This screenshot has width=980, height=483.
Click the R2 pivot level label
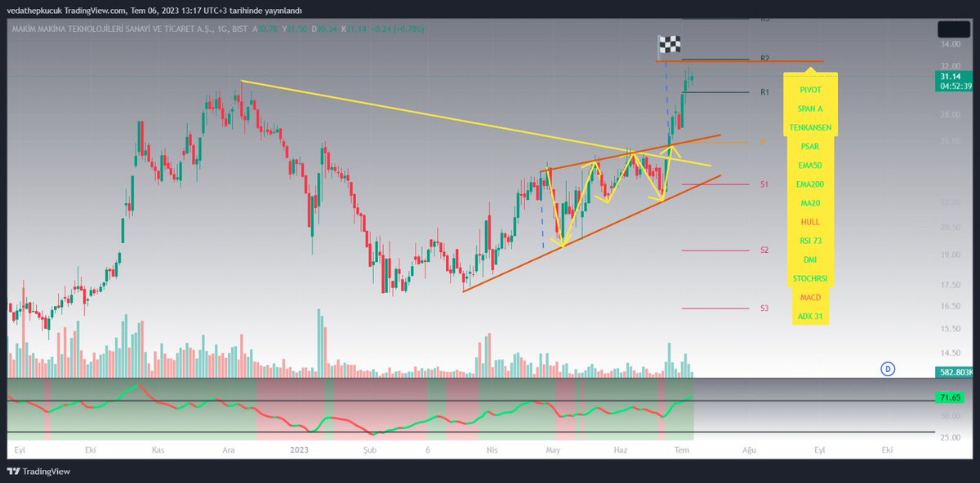click(x=764, y=59)
